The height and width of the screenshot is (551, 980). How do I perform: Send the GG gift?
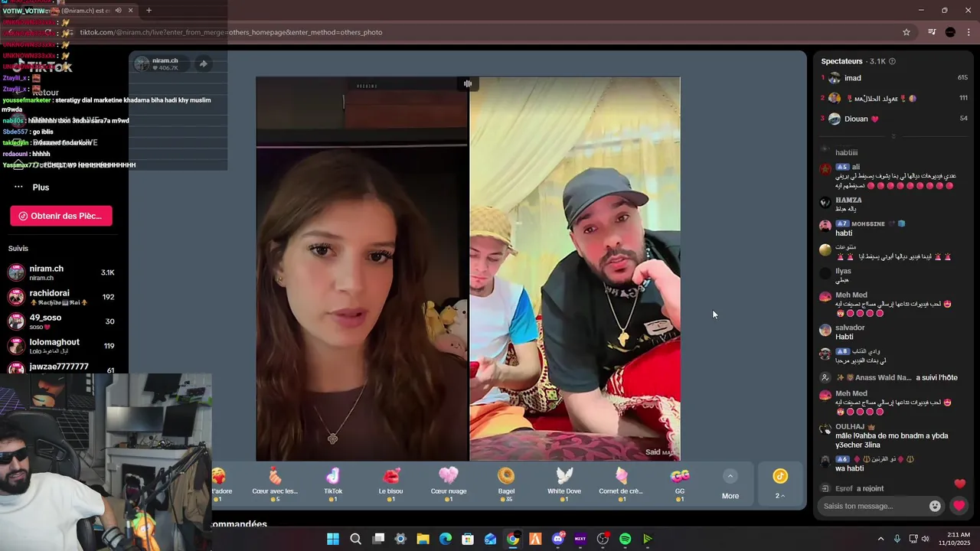point(680,484)
